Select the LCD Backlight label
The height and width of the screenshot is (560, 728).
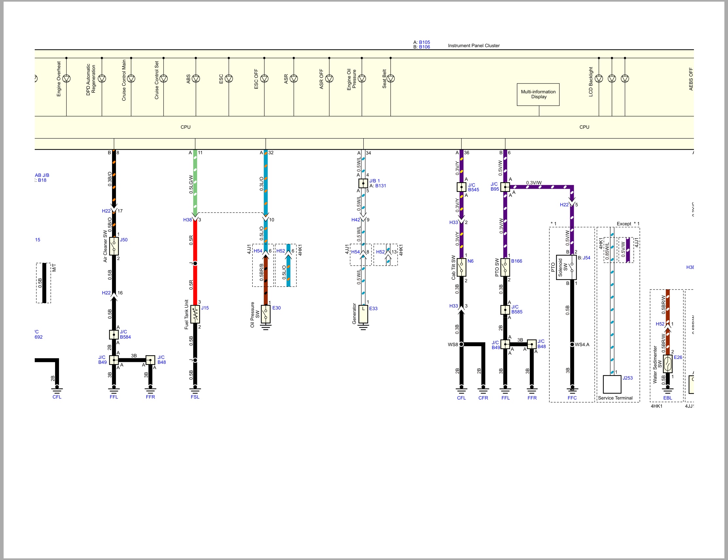(591, 82)
